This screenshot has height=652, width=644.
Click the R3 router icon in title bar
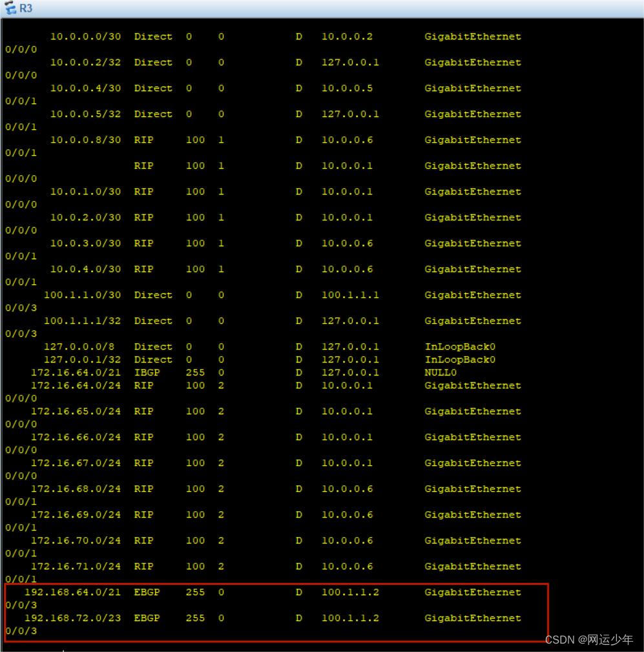pyautogui.click(x=10, y=8)
